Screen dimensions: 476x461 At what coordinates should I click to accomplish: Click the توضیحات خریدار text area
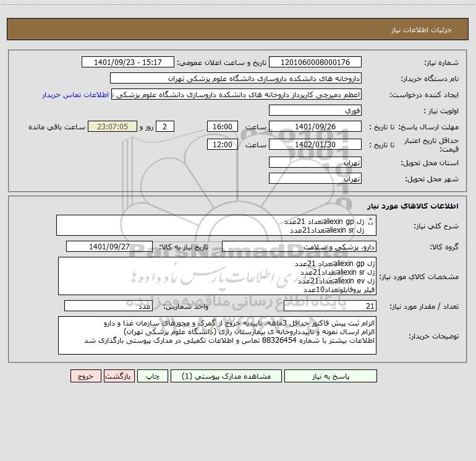217,335
